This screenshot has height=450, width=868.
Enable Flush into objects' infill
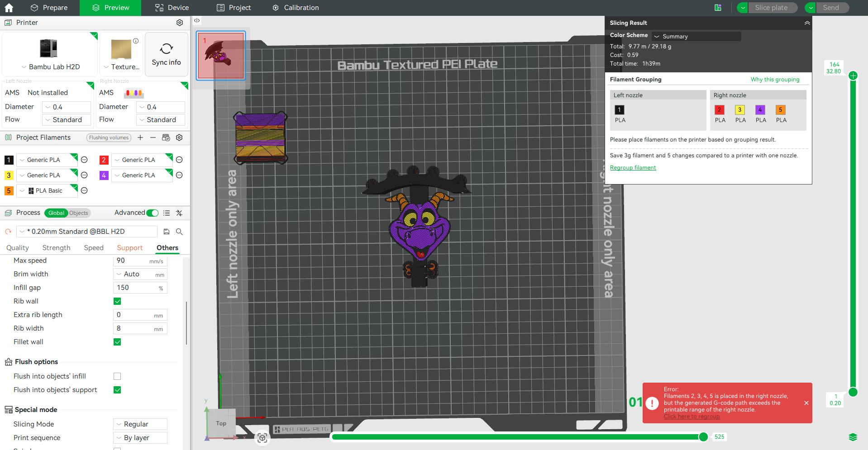coord(117,376)
